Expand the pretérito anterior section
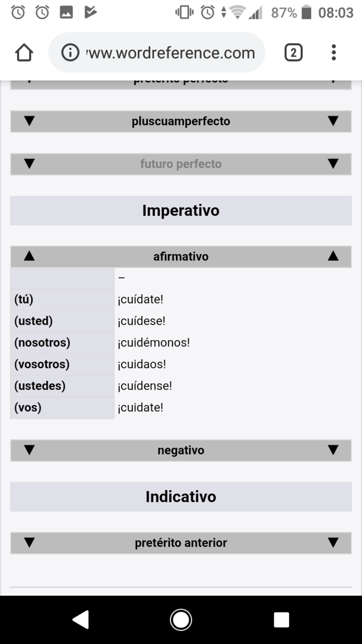 [x=181, y=543]
